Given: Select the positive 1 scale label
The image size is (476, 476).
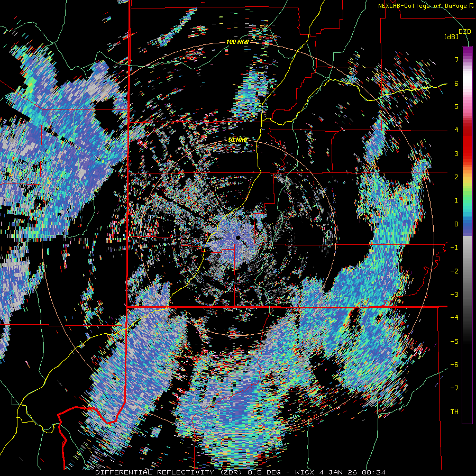Looking at the screenshot, I should pyautogui.click(x=456, y=200).
